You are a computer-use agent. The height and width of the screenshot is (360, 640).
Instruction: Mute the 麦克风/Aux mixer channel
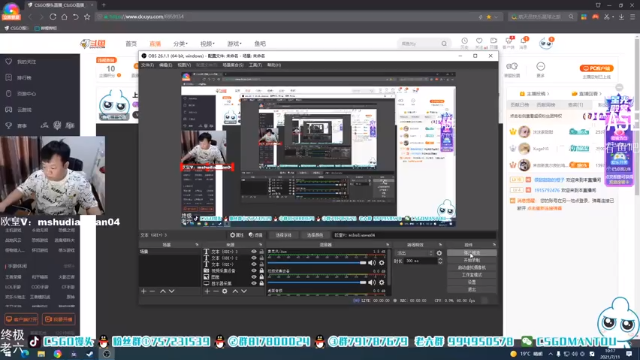[372, 263]
